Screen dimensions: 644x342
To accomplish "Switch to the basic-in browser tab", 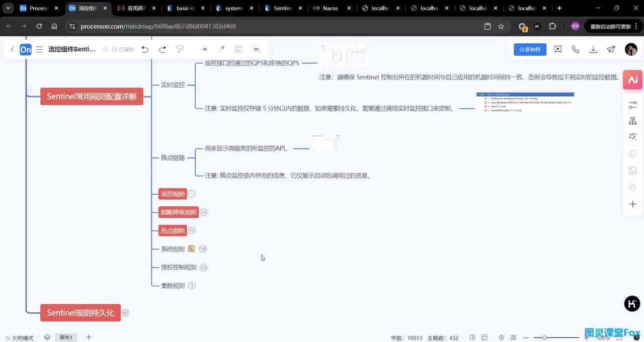I will 186,8.
